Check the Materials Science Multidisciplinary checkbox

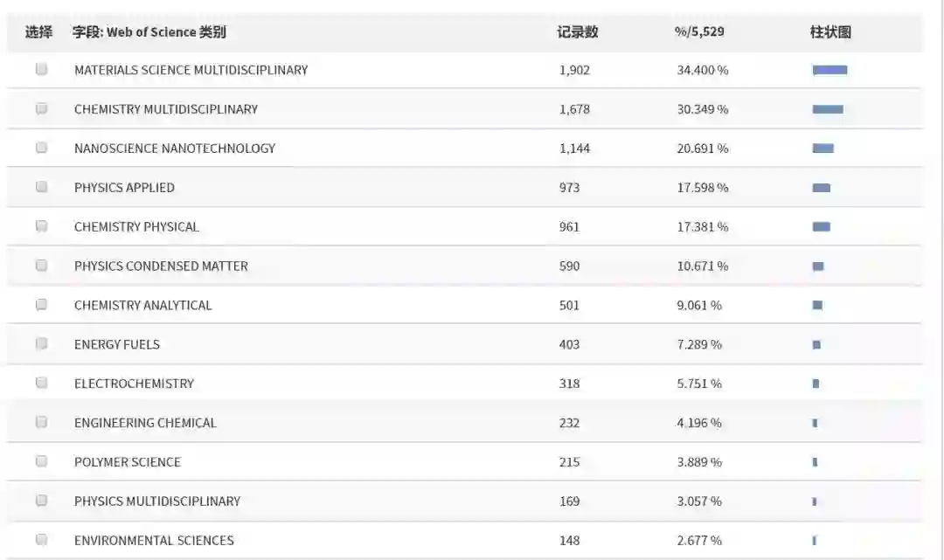tap(41, 69)
